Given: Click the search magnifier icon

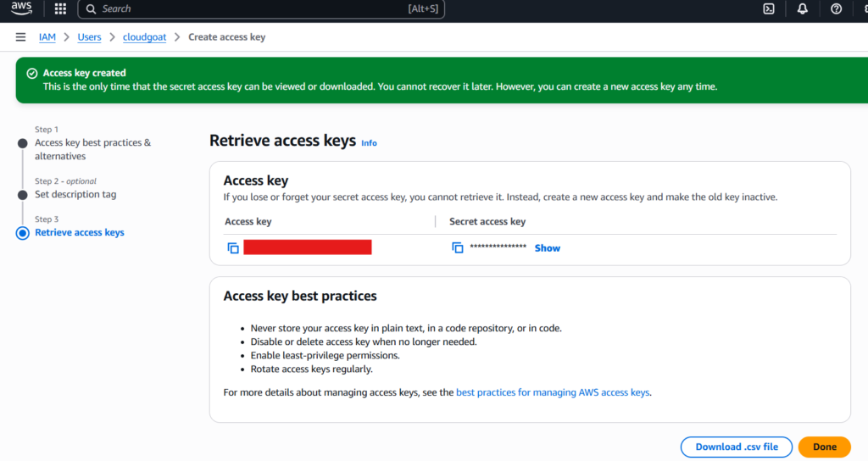Looking at the screenshot, I should click(x=92, y=8).
